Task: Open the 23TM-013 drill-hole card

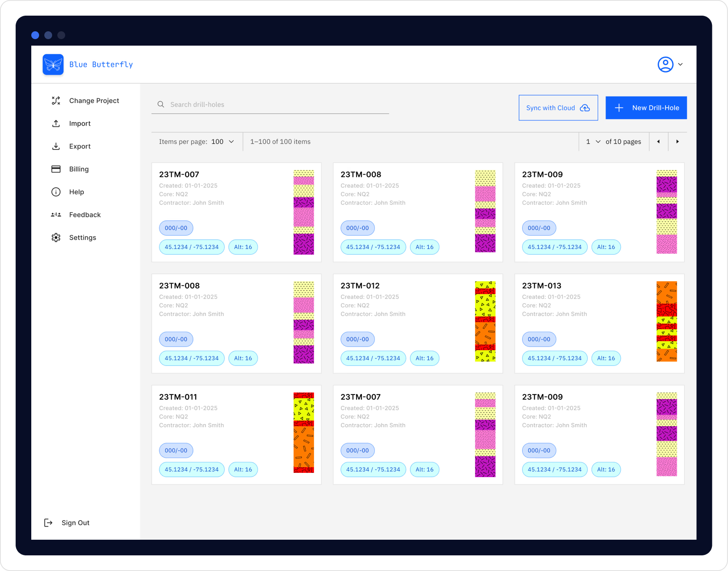Action: 541,285
